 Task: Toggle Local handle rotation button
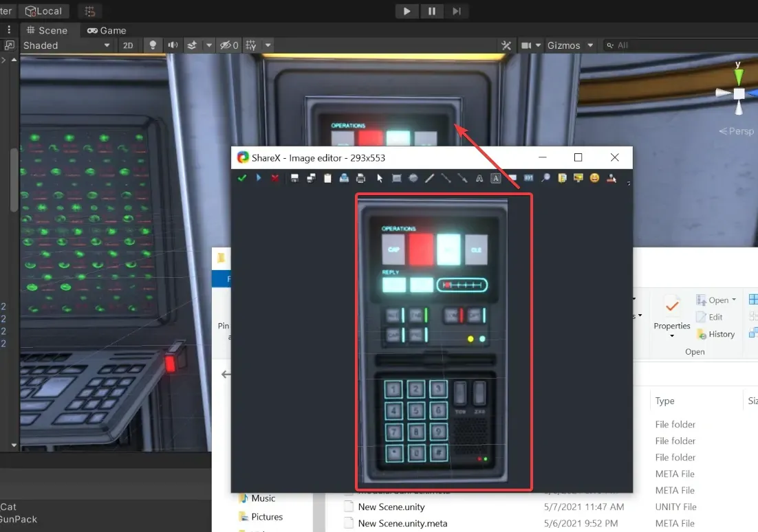43,11
